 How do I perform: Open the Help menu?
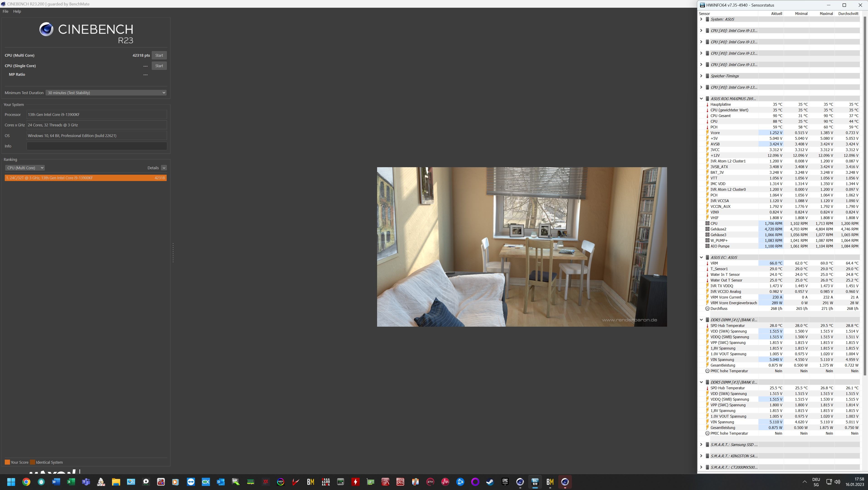(17, 12)
